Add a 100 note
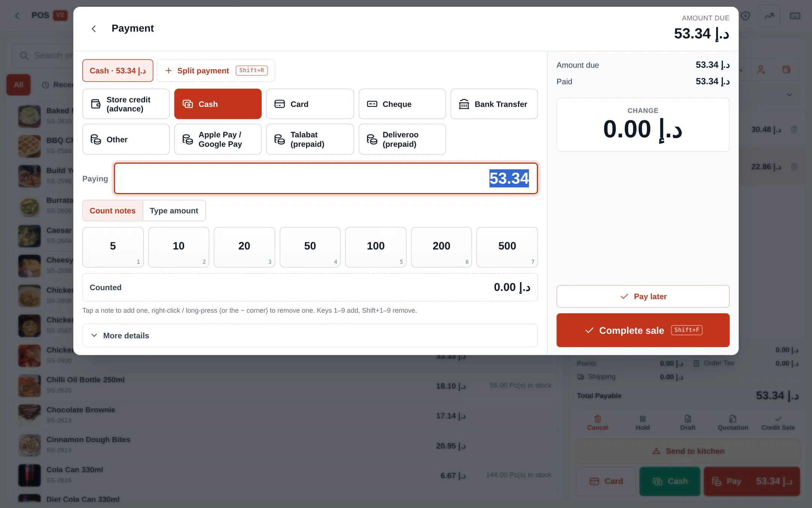 pyautogui.click(x=376, y=247)
